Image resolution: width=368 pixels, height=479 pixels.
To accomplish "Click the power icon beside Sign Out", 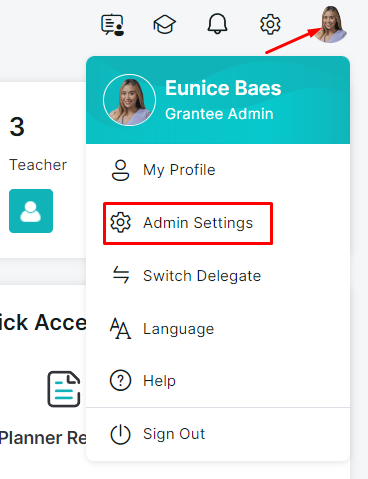I will pyautogui.click(x=120, y=434).
